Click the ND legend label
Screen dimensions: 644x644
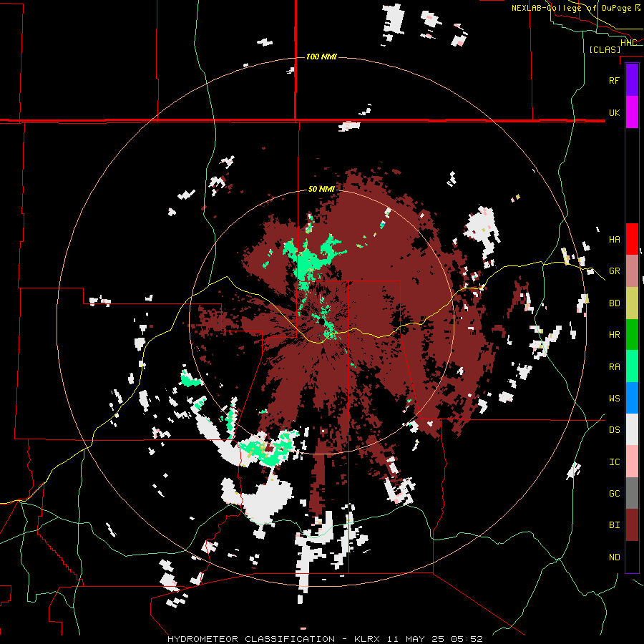point(614,557)
